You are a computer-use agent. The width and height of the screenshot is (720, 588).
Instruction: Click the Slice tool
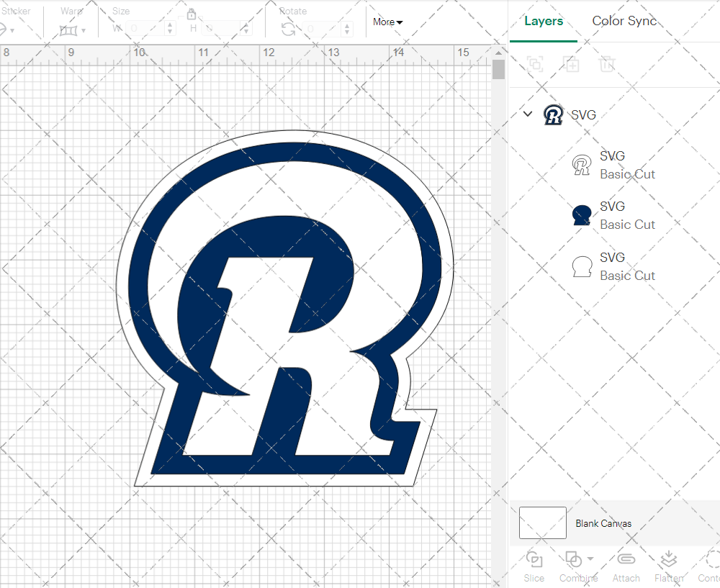pos(534,567)
